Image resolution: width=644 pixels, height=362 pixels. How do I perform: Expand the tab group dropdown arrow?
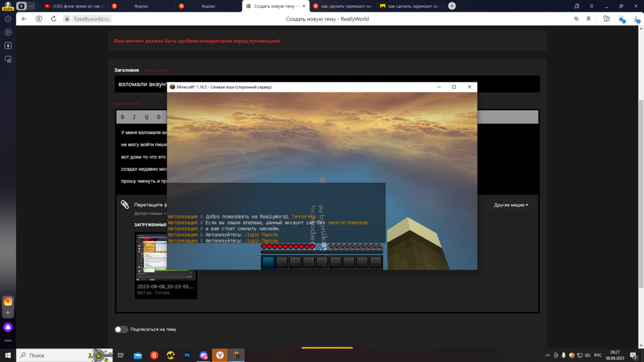click(31, 6)
